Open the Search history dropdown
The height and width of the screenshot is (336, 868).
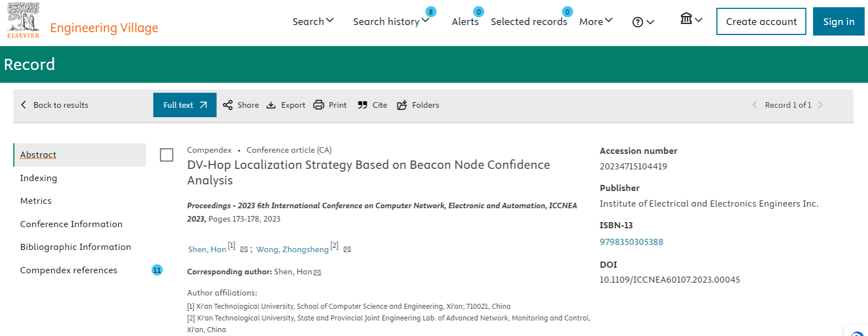click(x=391, y=22)
